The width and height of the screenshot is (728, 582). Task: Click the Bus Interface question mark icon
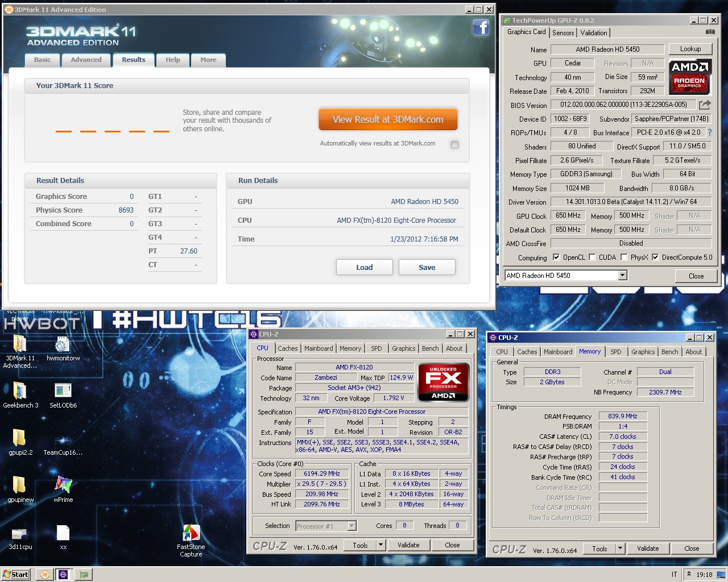pos(709,132)
